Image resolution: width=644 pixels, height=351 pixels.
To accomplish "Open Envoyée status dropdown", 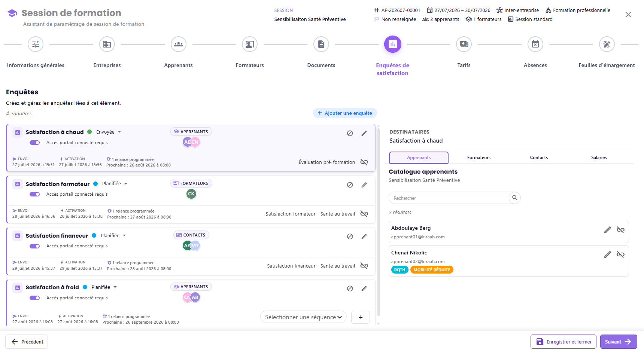I will pyautogui.click(x=109, y=132).
